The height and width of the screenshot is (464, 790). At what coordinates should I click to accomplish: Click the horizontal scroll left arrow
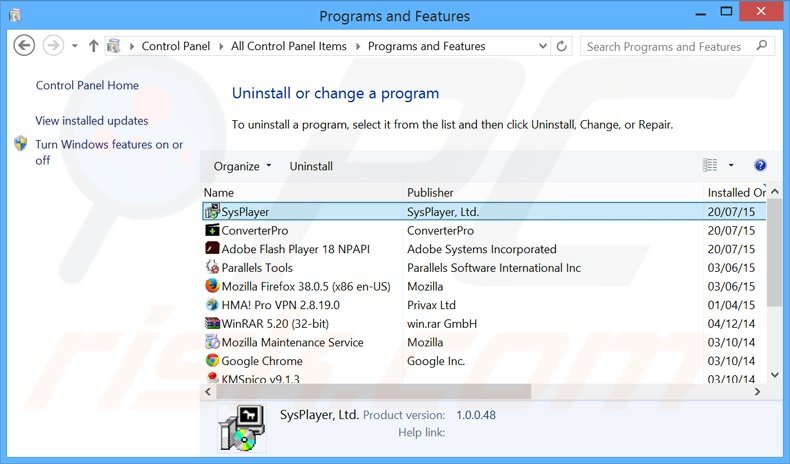(x=208, y=391)
